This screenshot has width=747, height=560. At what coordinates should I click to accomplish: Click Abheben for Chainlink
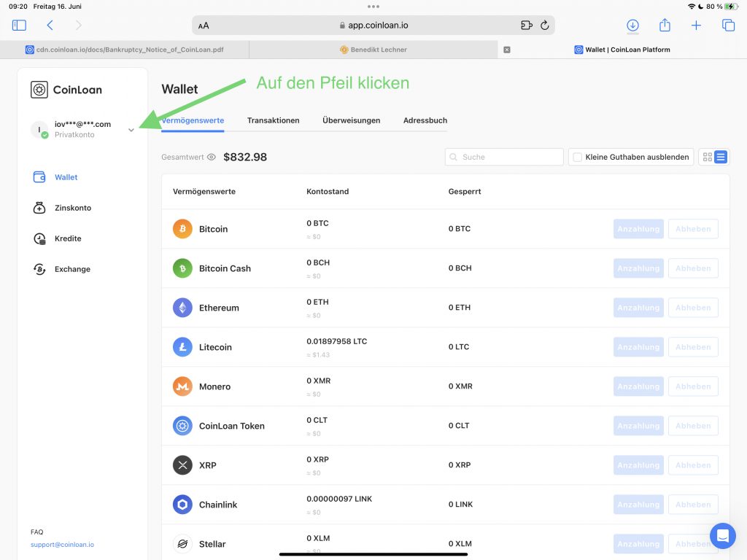coord(693,505)
